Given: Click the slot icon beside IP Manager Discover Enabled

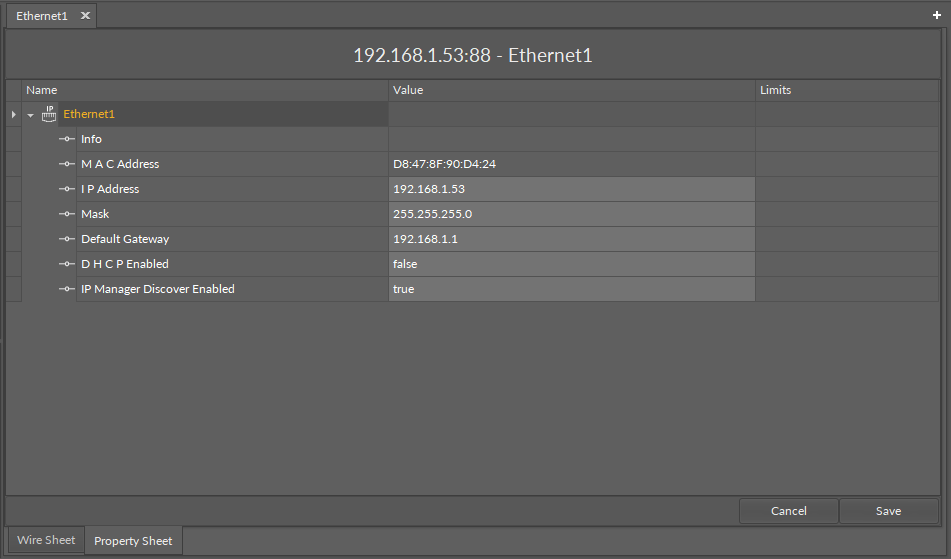Looking at the screenshot, I should tap(67, 289).
